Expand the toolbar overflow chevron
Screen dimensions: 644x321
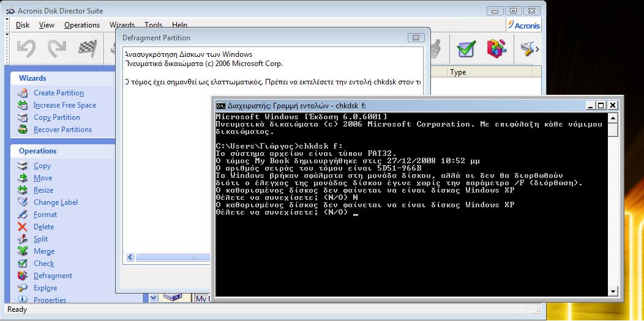point(537,50)
